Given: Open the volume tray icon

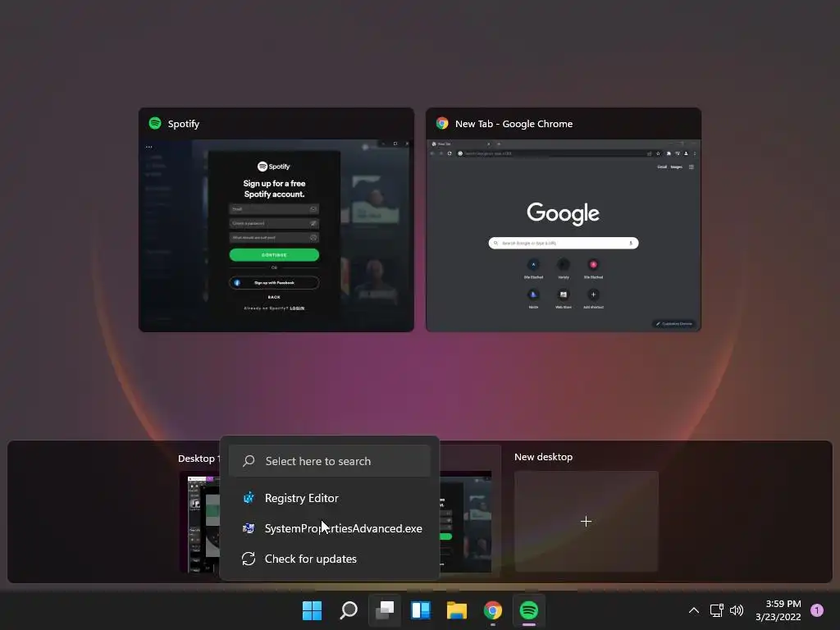Looking at the screenshot, I should (737, 610).
